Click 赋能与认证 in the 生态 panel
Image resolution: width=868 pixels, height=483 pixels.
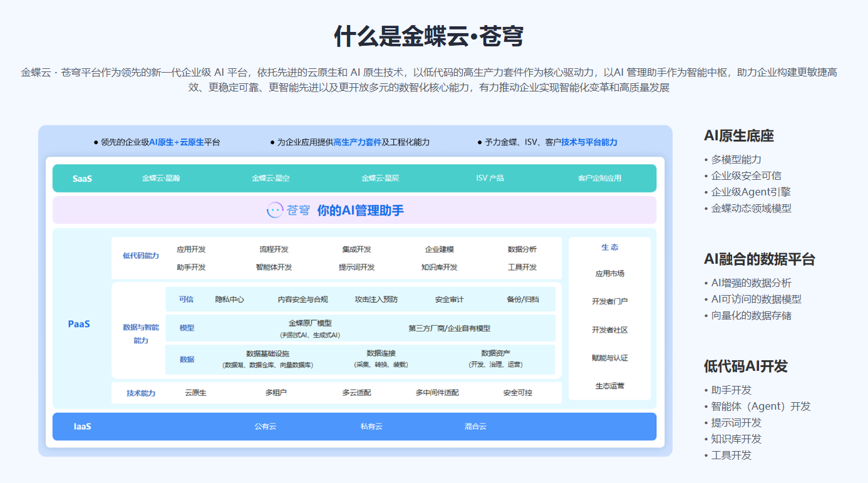pos(609,358)
